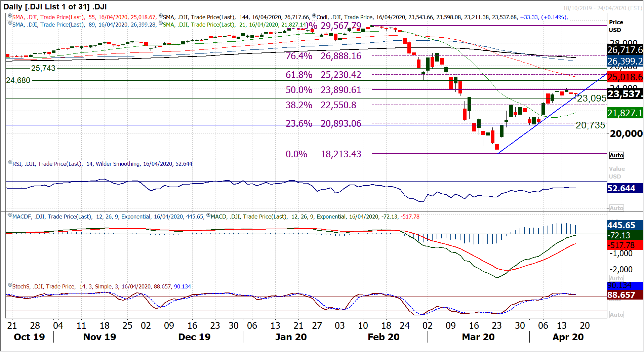Click Auto scale on the price panel
The height and width of the screenshot is (352, 644).
click(x=616, y=155)
